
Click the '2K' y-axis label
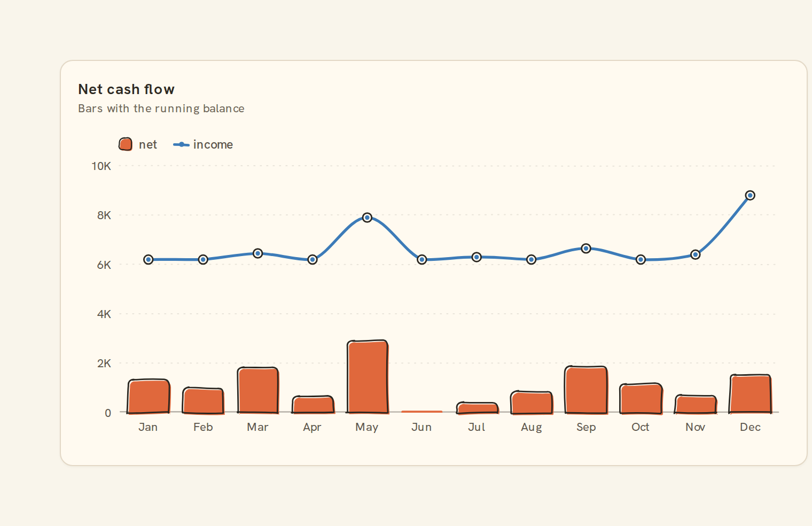pyautogui.click(x=104, y=363)
